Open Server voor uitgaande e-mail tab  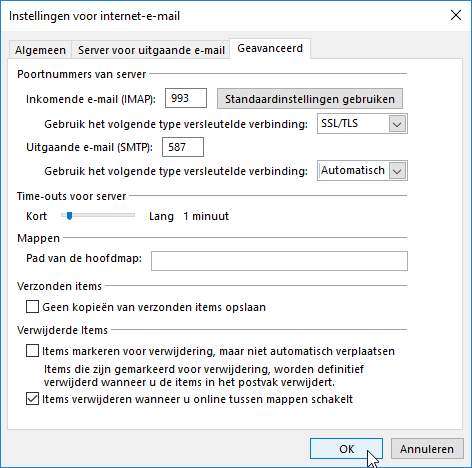[151, 50]
